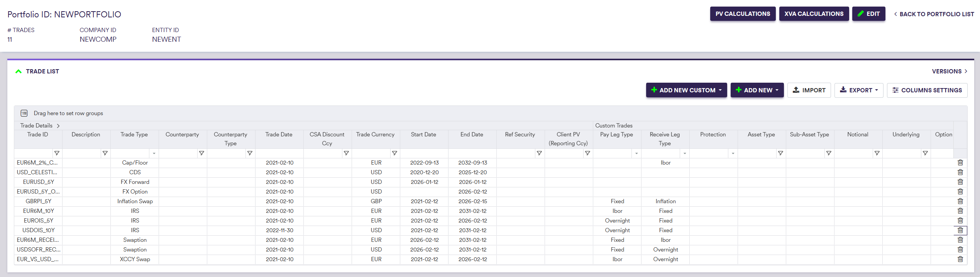Open filter for Ref Security column

[539, 153]
